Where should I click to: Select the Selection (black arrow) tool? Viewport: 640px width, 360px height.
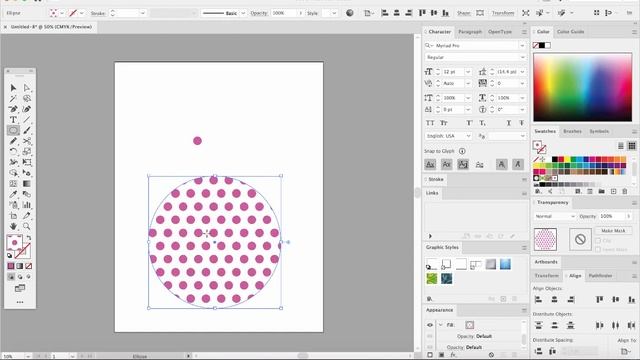13,88
